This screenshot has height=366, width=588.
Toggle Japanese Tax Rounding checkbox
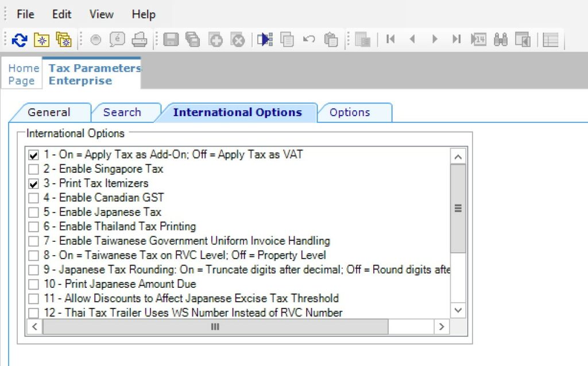[33, 270]
